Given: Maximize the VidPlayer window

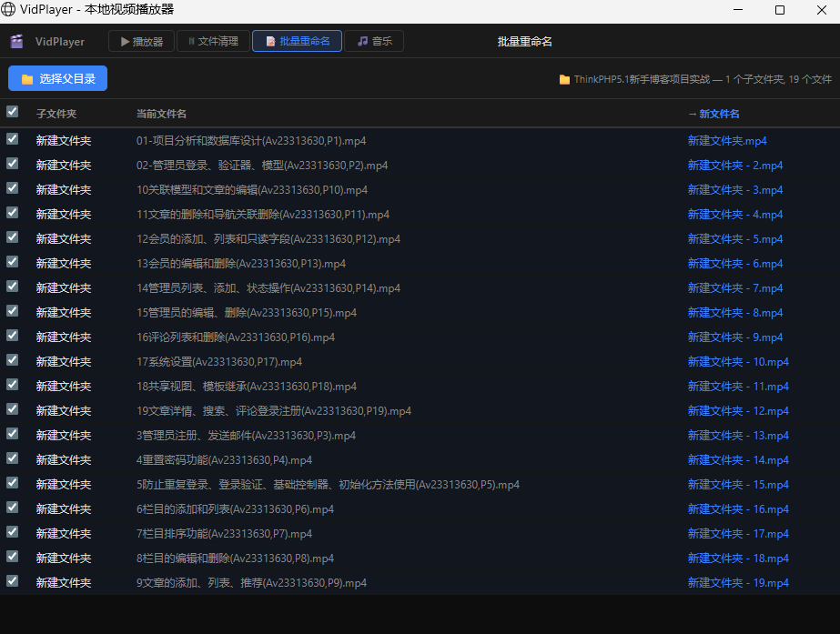Looking at the screenshot, I should [x=780, y=10].
